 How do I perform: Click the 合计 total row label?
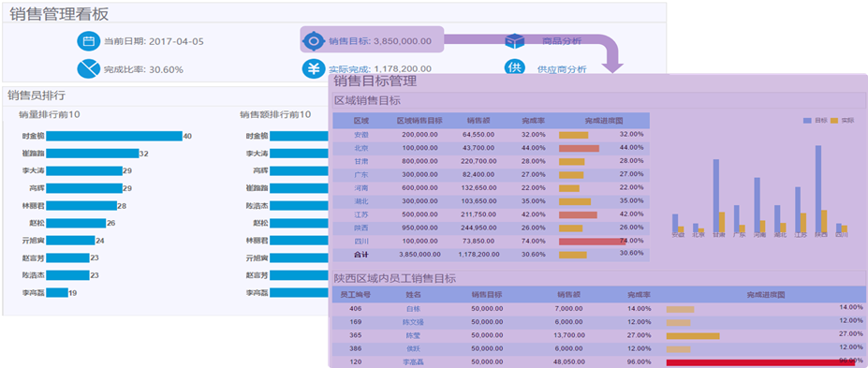click(361, 255)
